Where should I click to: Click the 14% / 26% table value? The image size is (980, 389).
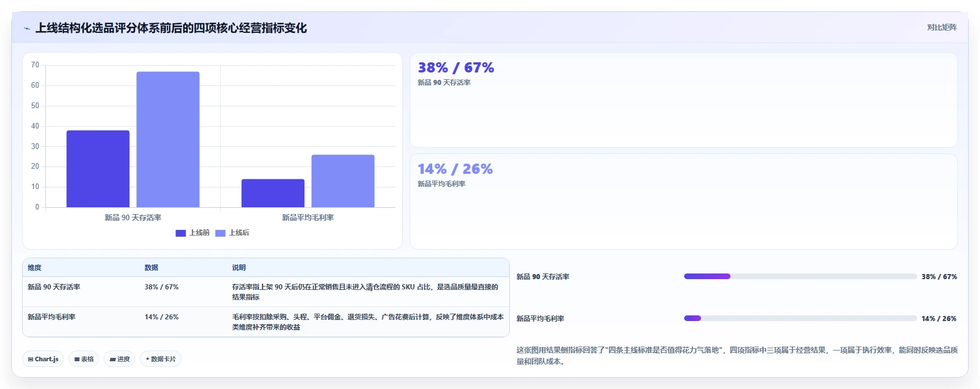(161, 317)
